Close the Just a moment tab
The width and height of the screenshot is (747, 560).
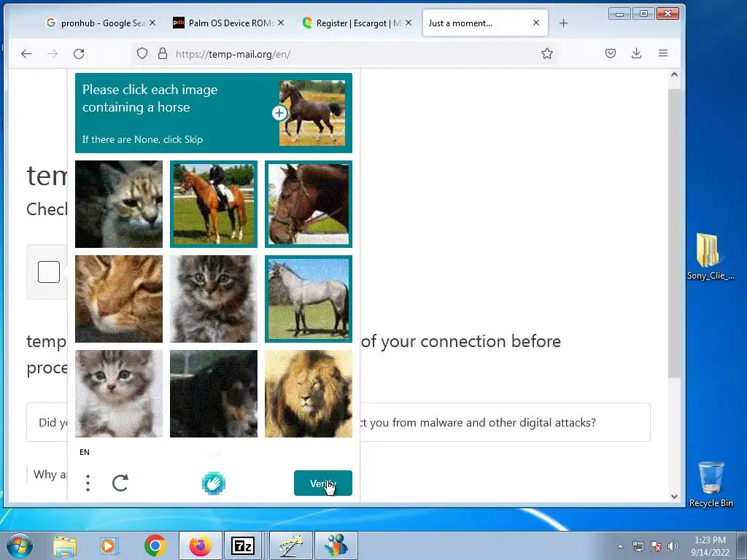(x=536, y=23)
